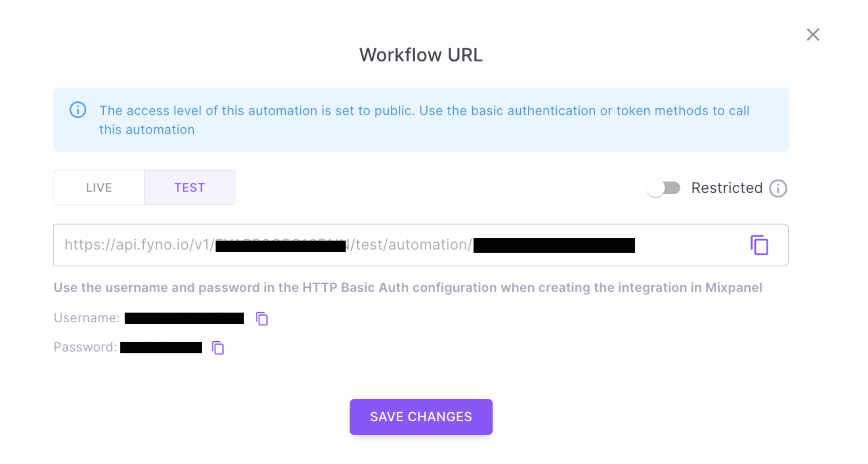Click the Password label
Image resolution: width=868 pixels, height=464 pixels.
(x=84, y=347)
